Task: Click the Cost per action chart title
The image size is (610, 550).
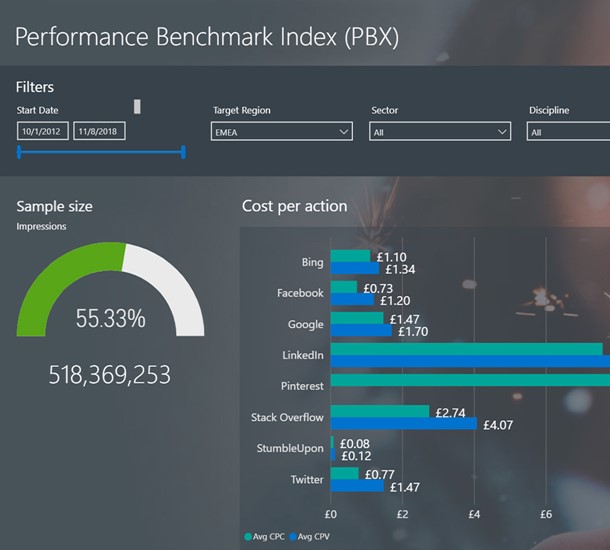Action: pos(294,206)
